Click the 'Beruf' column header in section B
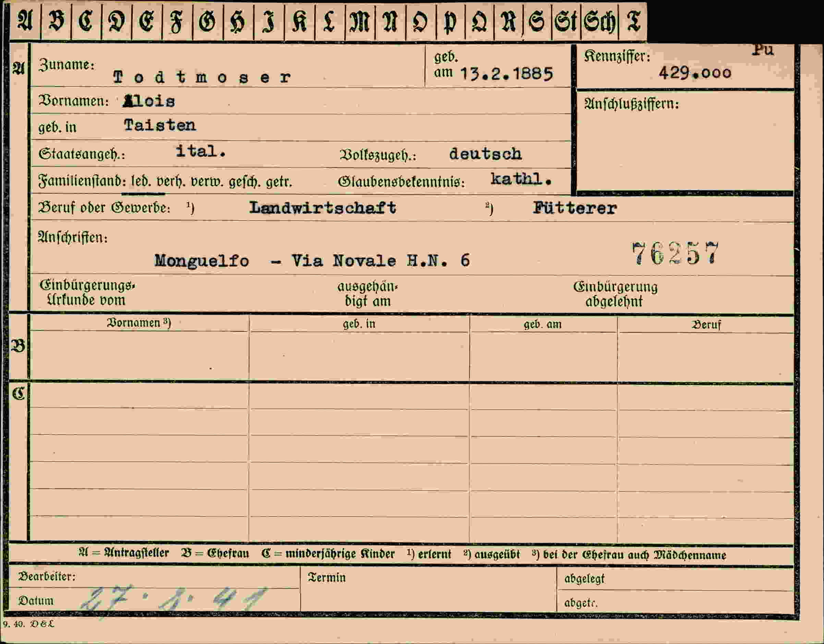Image resolution: width=824 pixels, height=644 pixels. coord(706,325)
